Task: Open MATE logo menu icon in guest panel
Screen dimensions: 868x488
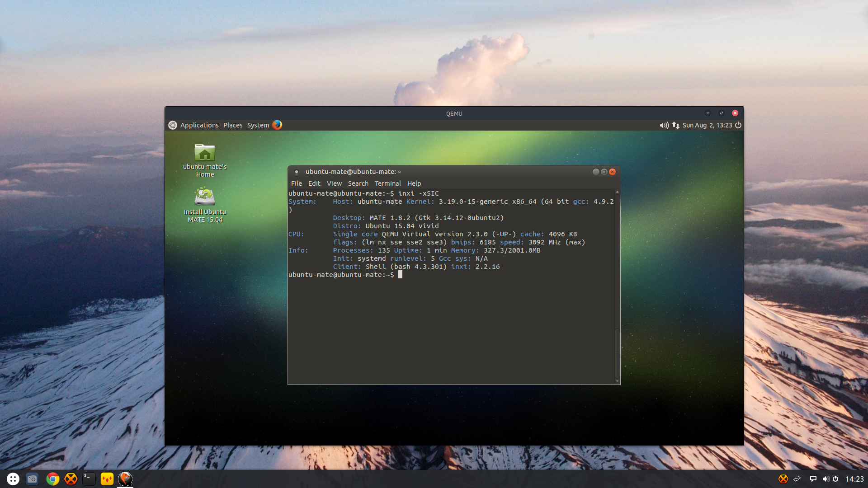Action: point(173,125)
